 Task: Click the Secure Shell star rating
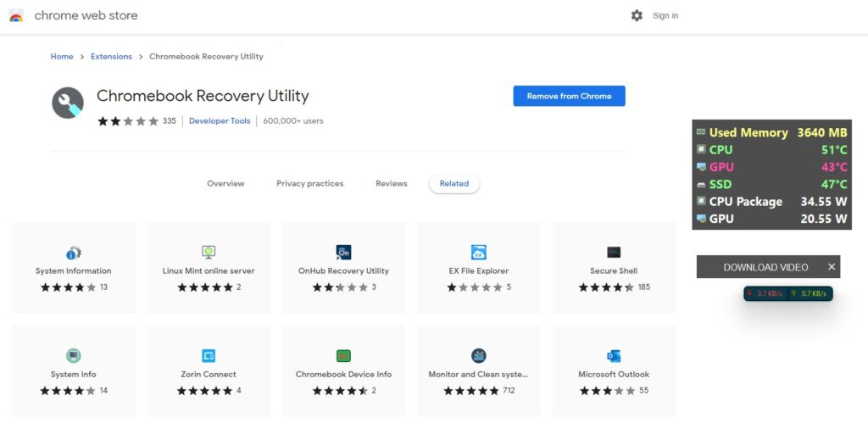[606, 287]
